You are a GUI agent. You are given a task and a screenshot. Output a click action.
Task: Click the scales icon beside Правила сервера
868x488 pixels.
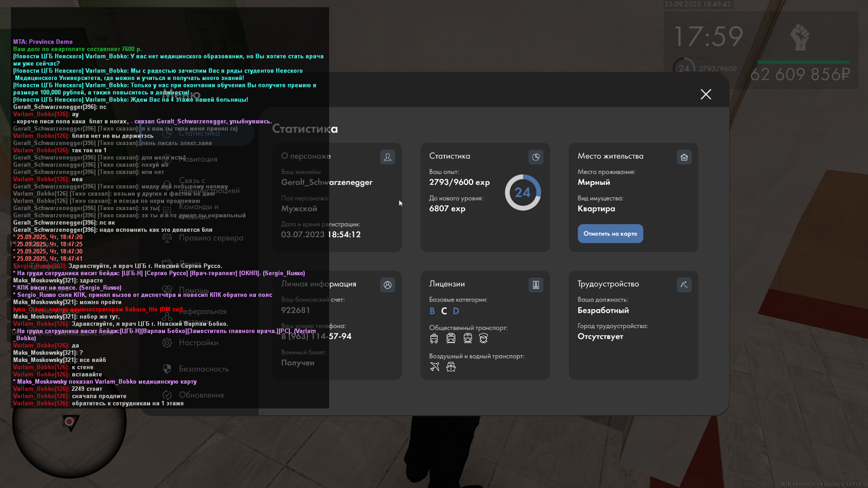[167, 238]
